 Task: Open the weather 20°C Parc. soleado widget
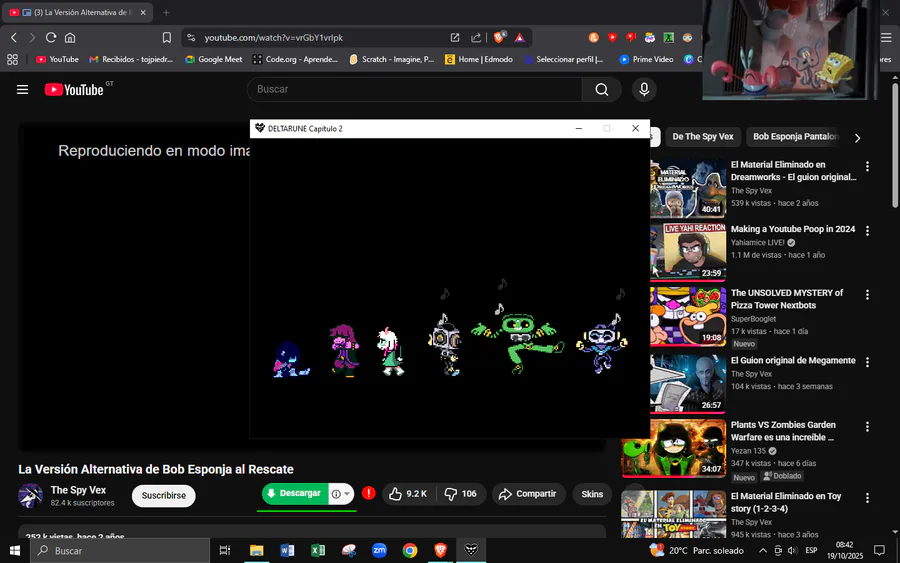click(696, 551)
